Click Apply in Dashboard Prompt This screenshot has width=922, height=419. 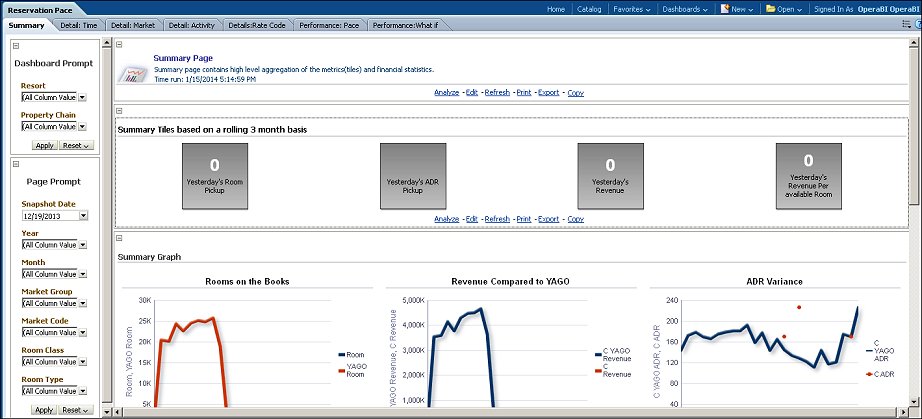[44, 145]
